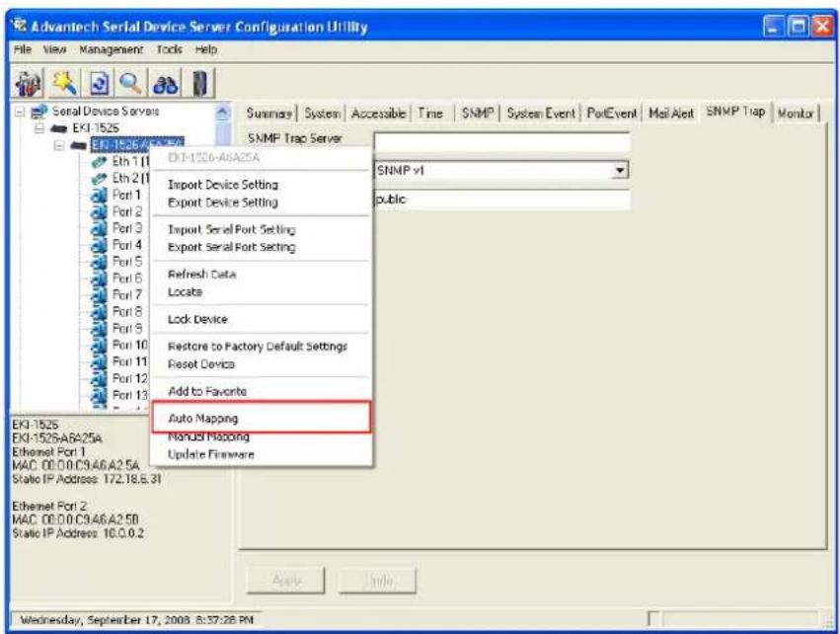
Task: Choose Restore to Factory Default Settings
Action: [261, 347]
